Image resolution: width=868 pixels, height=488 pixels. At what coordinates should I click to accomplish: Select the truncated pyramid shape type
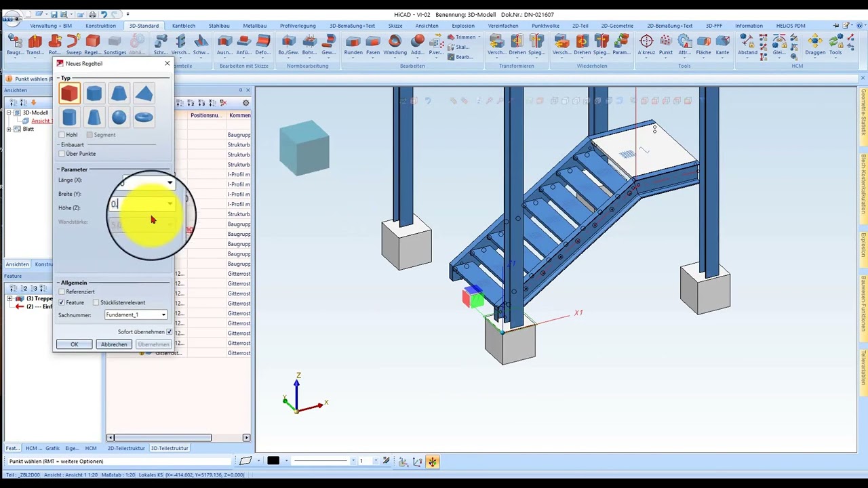pos(119,94)
